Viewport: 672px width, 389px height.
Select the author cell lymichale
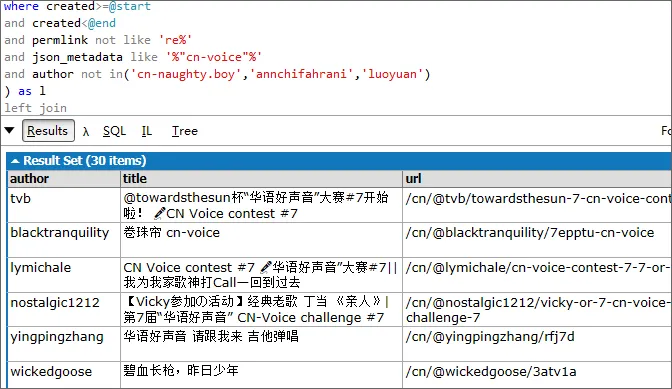pyautogui.click(x=64, y=275)
